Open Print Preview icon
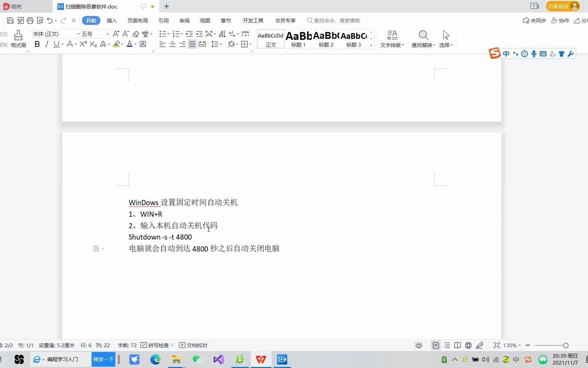 click(x=40, y=20)
